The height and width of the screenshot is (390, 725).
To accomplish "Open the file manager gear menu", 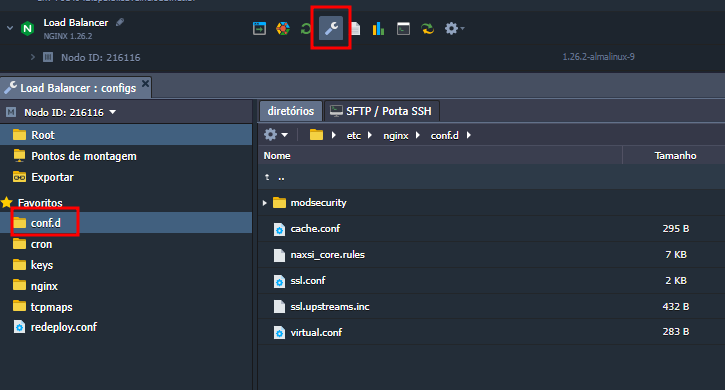I will pos(276,135).
